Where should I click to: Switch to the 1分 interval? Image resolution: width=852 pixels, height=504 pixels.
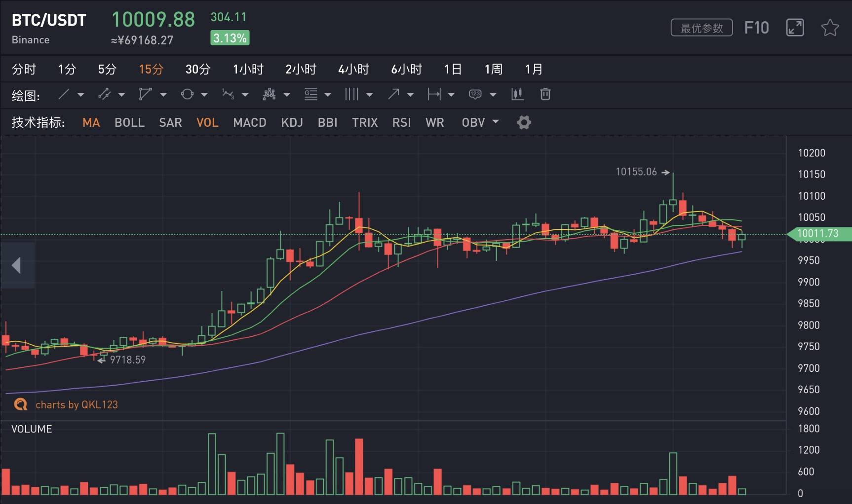pos(67,69)
